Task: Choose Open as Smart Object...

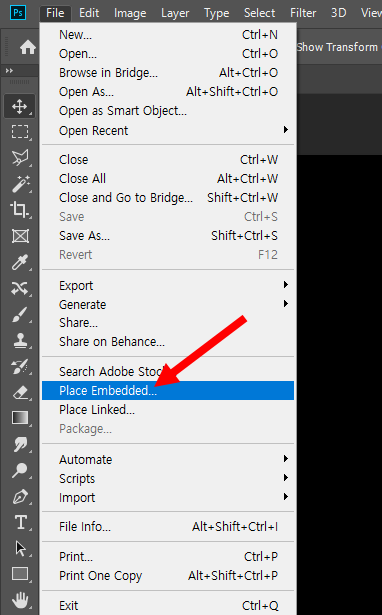Action: coord(168,111)
